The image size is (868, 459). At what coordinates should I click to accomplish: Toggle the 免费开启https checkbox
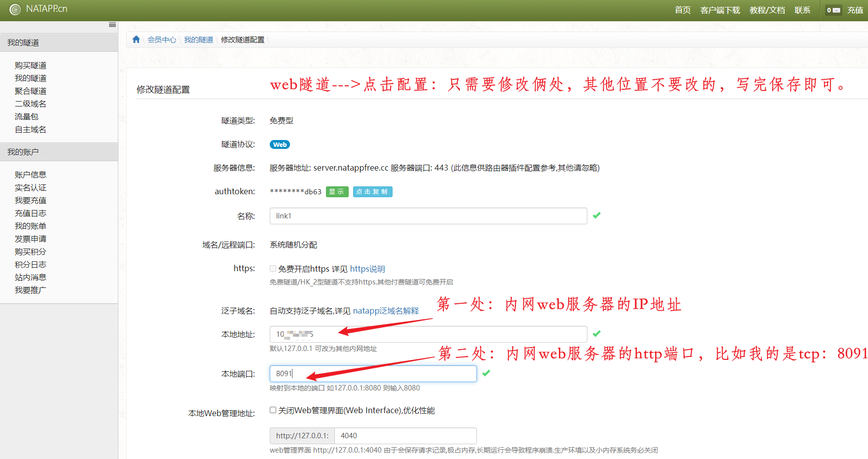coord(273,269)
